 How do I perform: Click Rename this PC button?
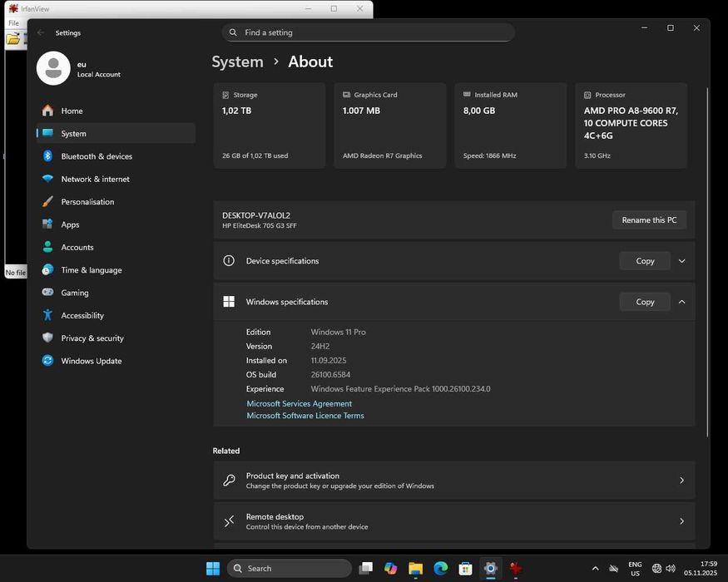pos(649,220)
